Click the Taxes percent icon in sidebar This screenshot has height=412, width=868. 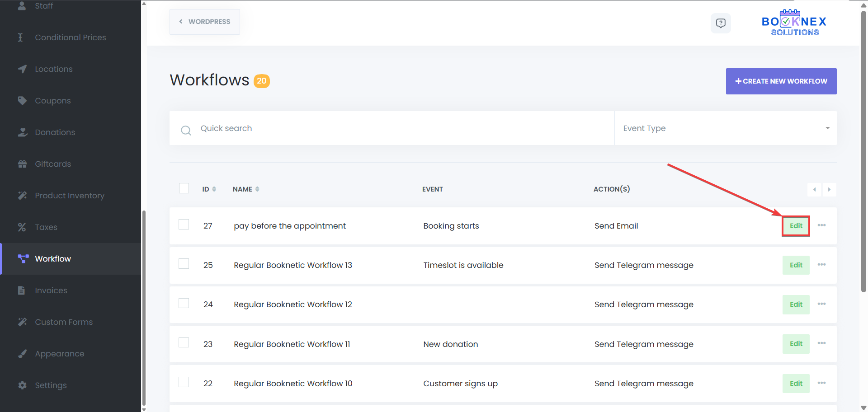(x=22, y=227)
